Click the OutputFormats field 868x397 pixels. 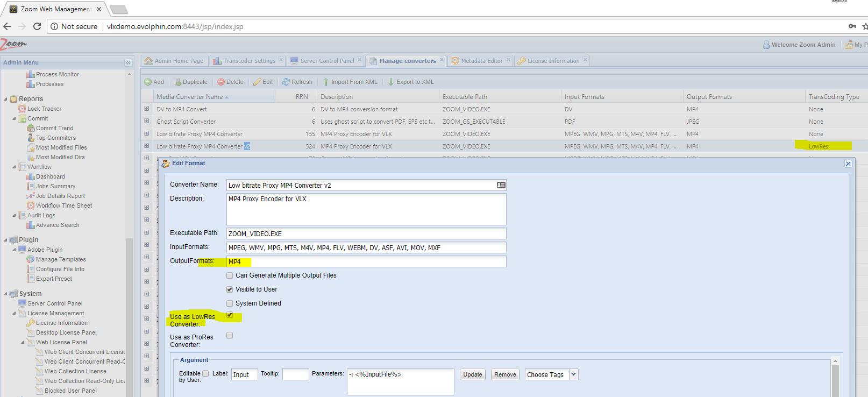[366, 261]
